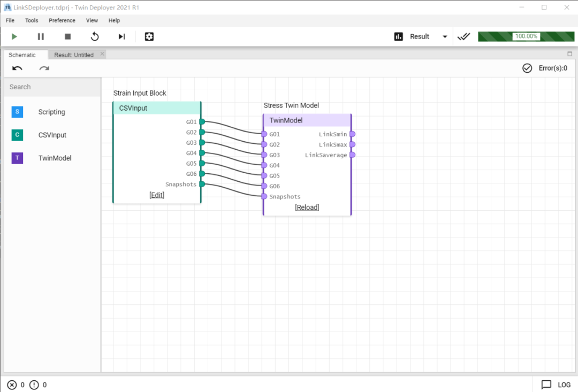
Task: Expand the Result dropdown arrow
Action: [445, 36]
